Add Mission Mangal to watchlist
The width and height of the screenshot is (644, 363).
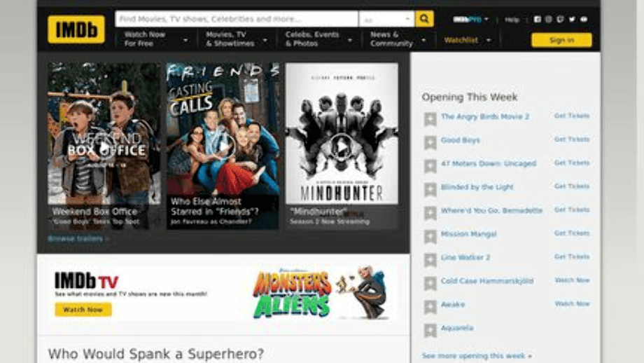[430, 236]
